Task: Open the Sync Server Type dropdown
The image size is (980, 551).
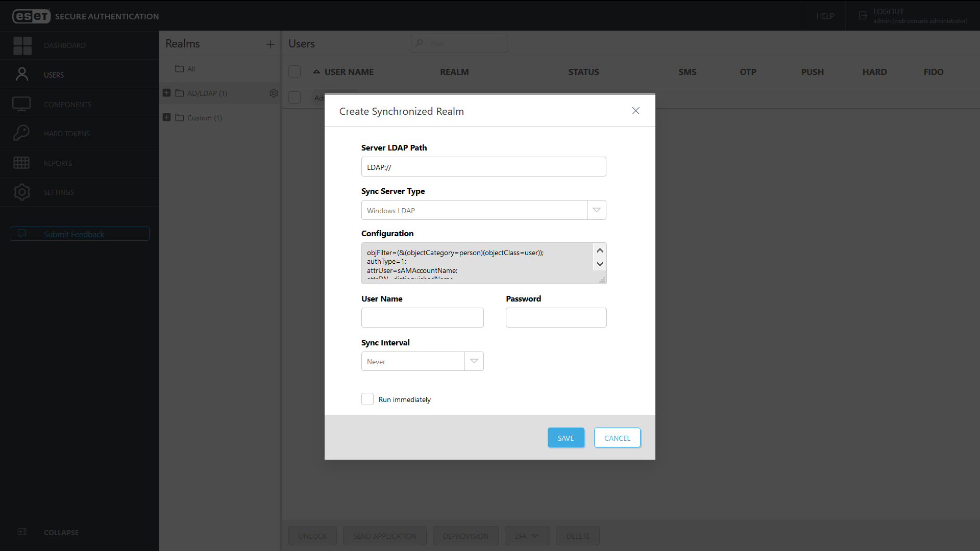Action: (596, 210)
